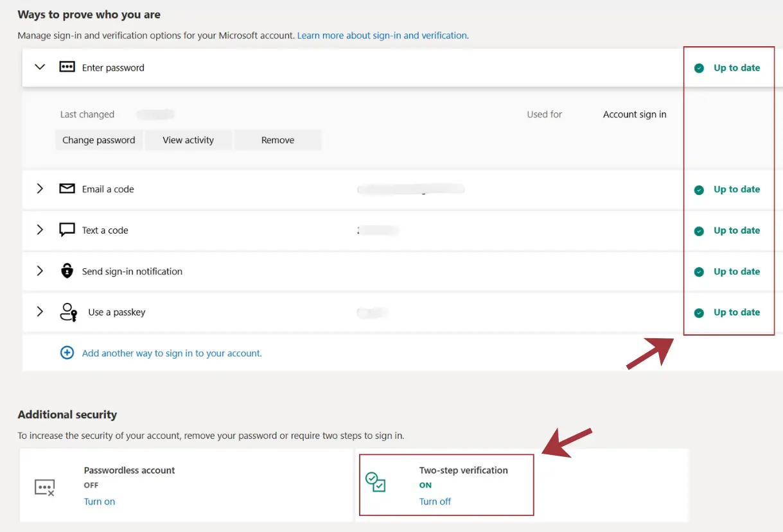Click the Two-step verification checkmark icon
Screen dimensions: 783x532
coord(375,482)
